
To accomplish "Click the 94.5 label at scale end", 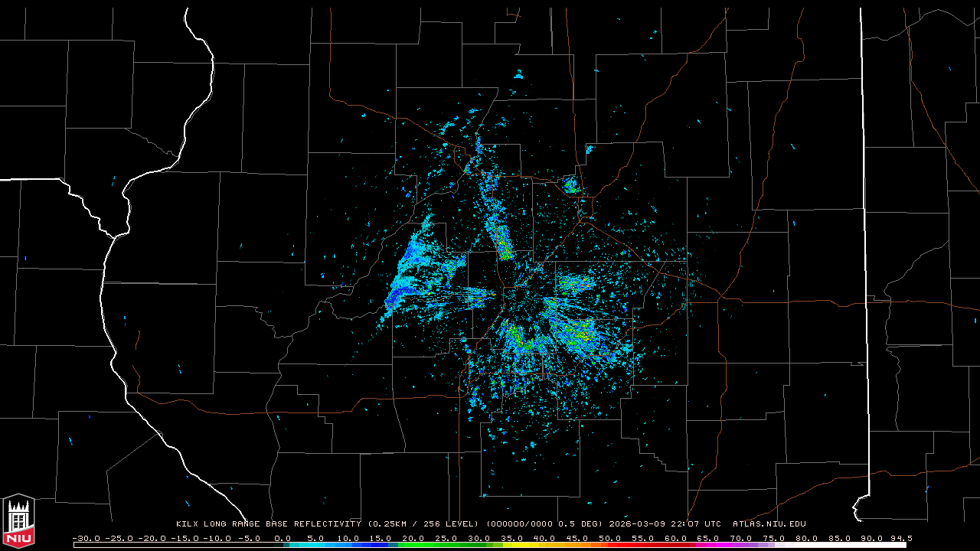I will 900,538.
